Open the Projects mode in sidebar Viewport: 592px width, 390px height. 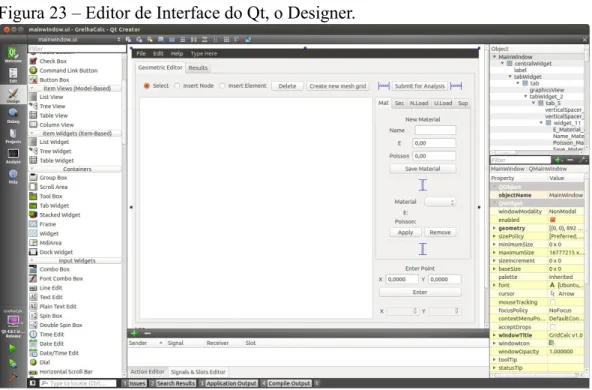tap(13, 136)
